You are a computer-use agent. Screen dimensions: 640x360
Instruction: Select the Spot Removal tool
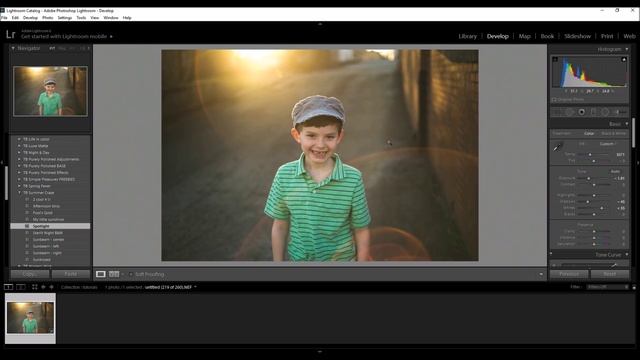pyautogui.click(x=570, y=112)
